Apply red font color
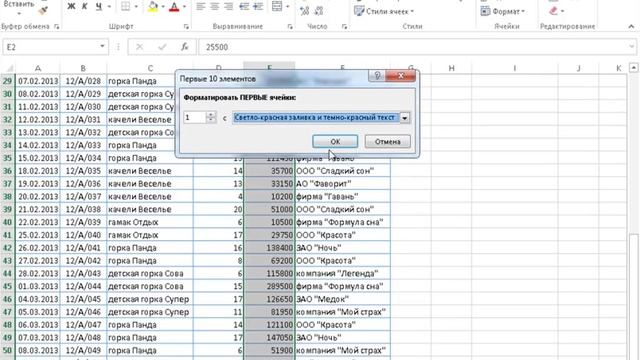Viewport: 640px width, 360px height. pos(174,7)
